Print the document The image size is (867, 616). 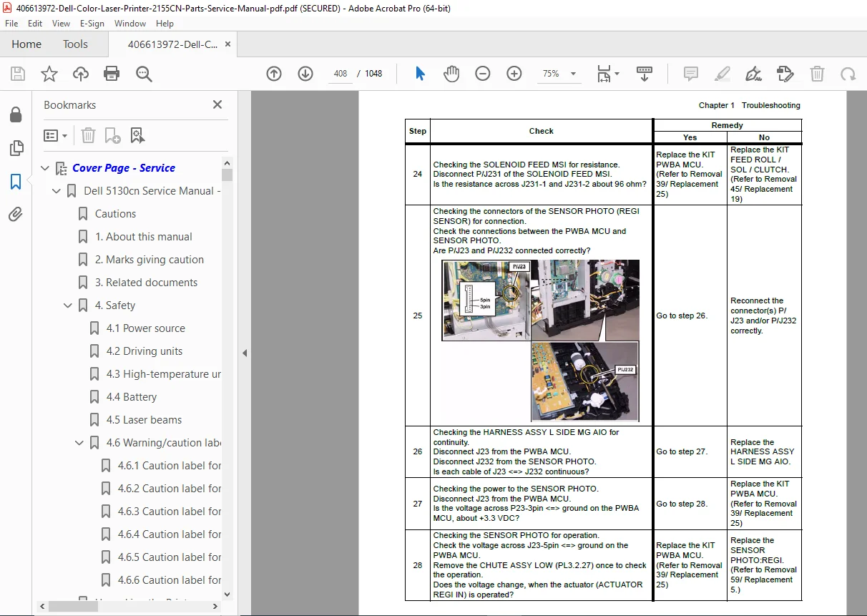click(x=112, y=74)
